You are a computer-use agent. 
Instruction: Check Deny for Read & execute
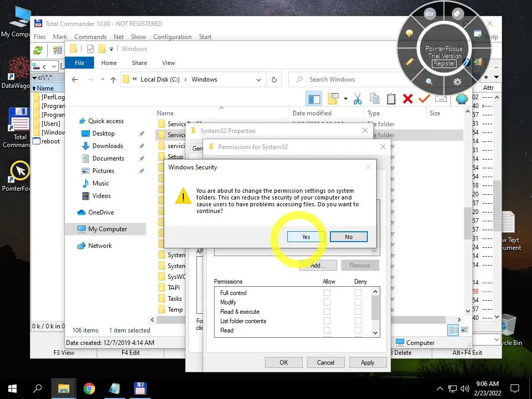(x=358, y=312)
